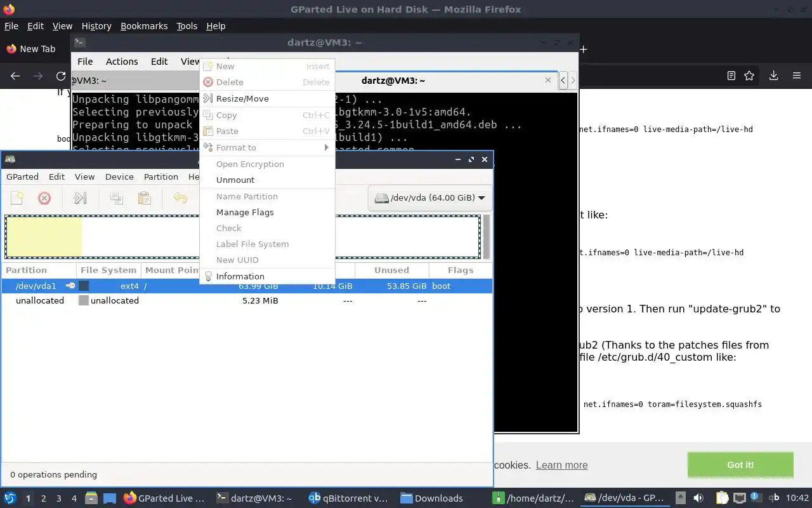Open the Firefox Bookmarks menu

click(x=144, y=26)
